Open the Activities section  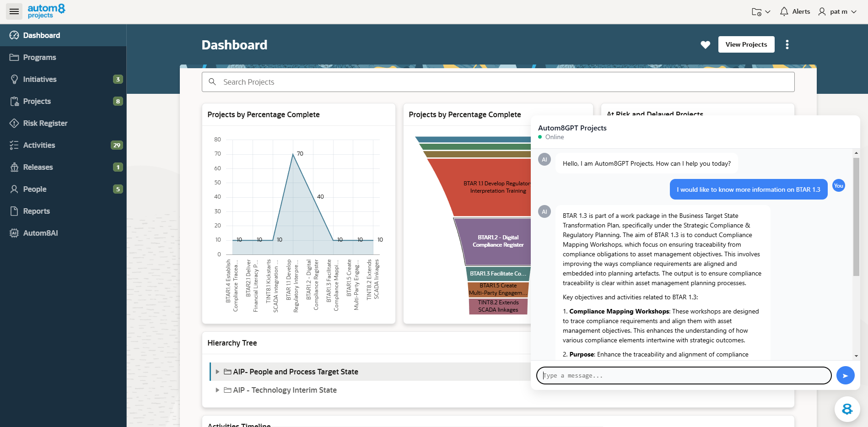click(39, 145)
